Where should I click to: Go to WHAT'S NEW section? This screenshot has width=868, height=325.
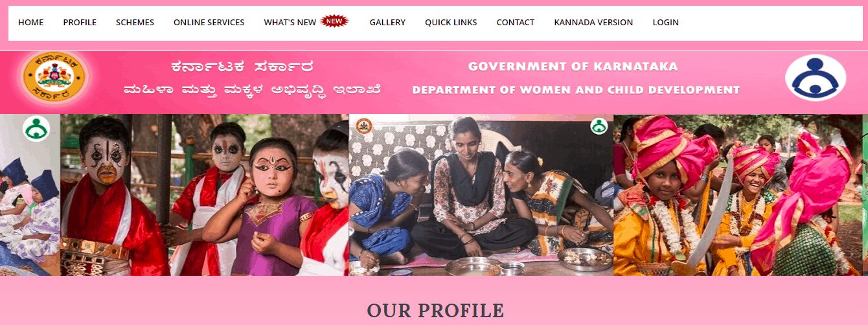290,22
